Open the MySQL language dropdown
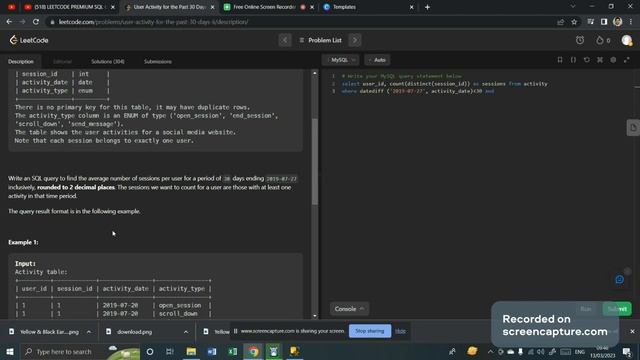 pyautogui.click(x=341, y=60)
